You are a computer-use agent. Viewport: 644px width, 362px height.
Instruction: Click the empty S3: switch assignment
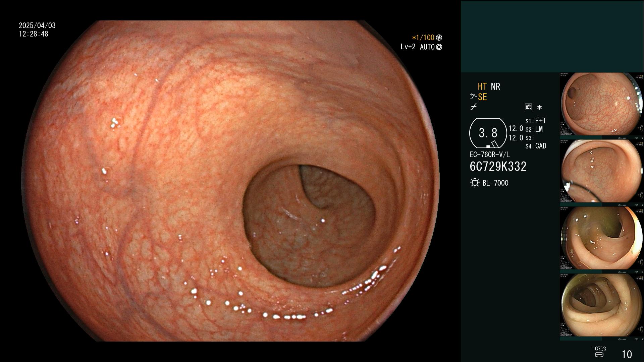529,138
